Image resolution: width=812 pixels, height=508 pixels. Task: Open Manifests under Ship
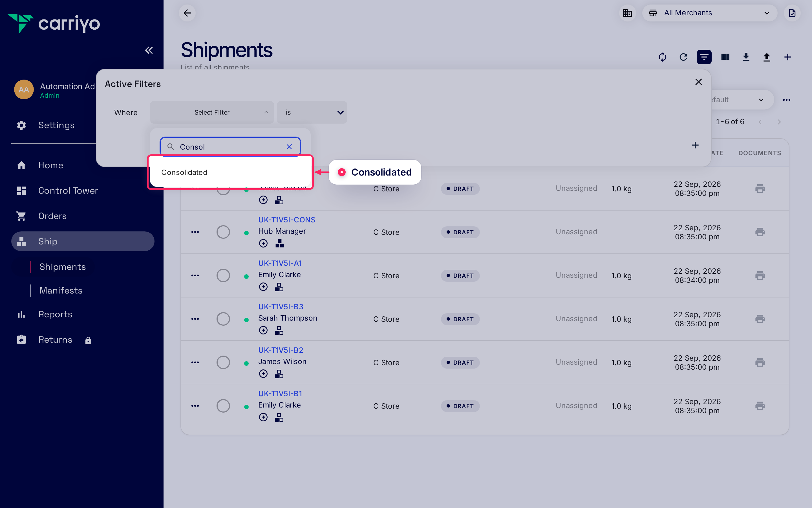tap(61, 291)
